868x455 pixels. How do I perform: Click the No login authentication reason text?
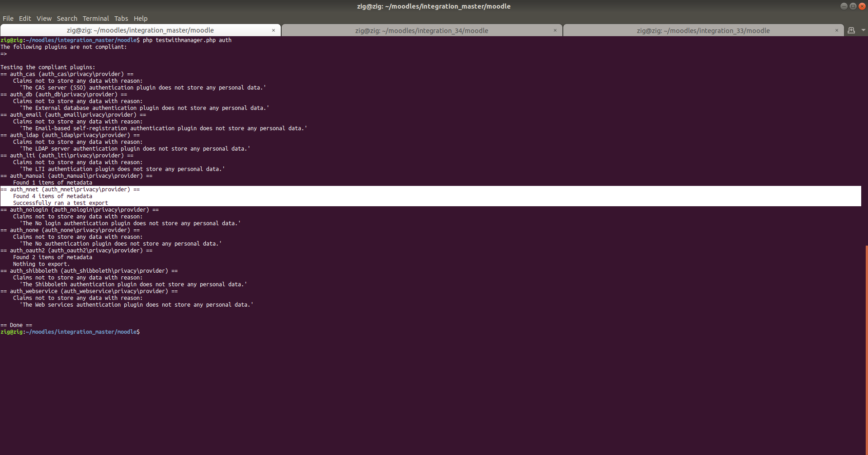[x=130, y=223]
